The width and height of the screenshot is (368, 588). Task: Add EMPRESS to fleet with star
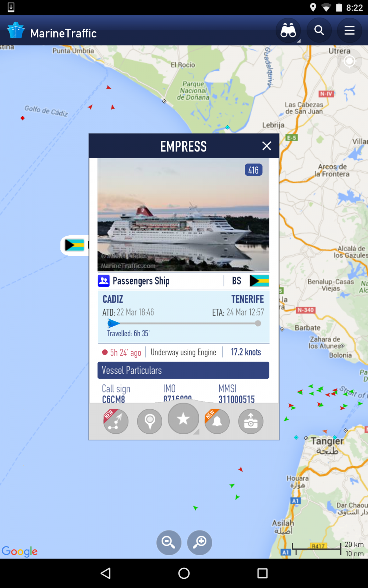point(183,419)
